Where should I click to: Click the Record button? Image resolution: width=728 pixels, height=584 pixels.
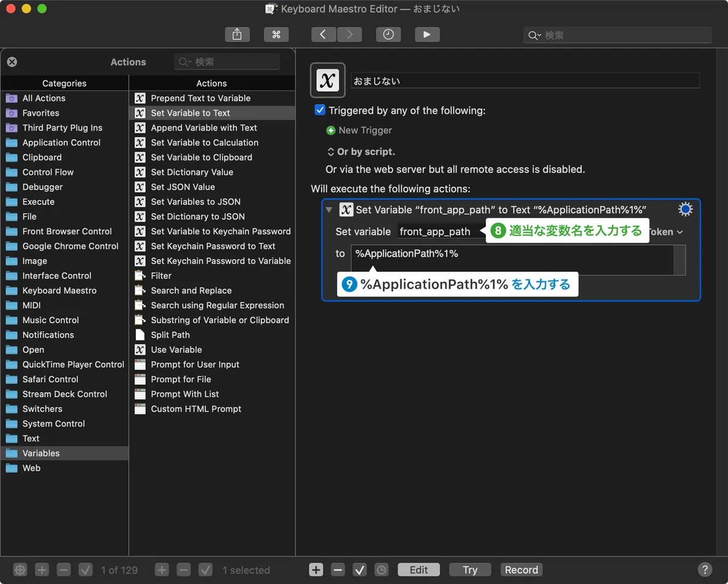click(x=522, y=569)
